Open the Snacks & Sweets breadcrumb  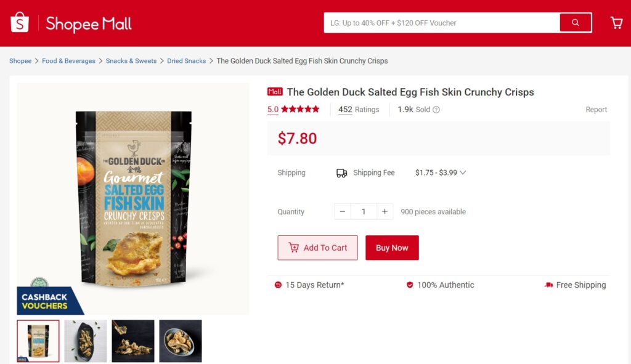pos(131,61)
